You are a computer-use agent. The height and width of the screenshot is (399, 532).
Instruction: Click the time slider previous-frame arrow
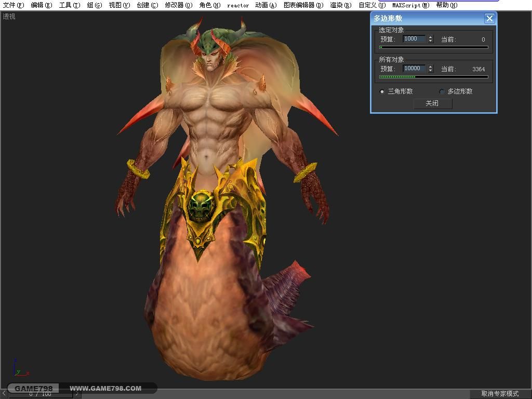point(4,394)
